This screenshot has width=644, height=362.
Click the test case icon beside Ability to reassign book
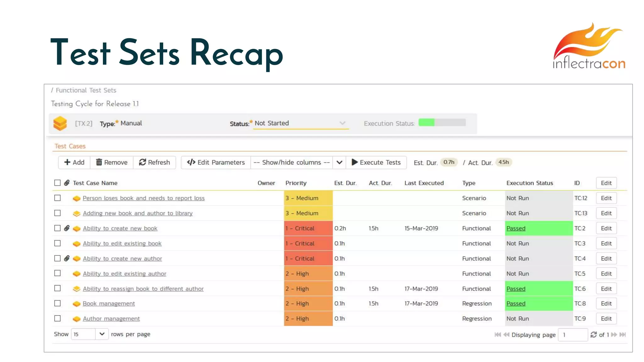click(x=76, y=289)
